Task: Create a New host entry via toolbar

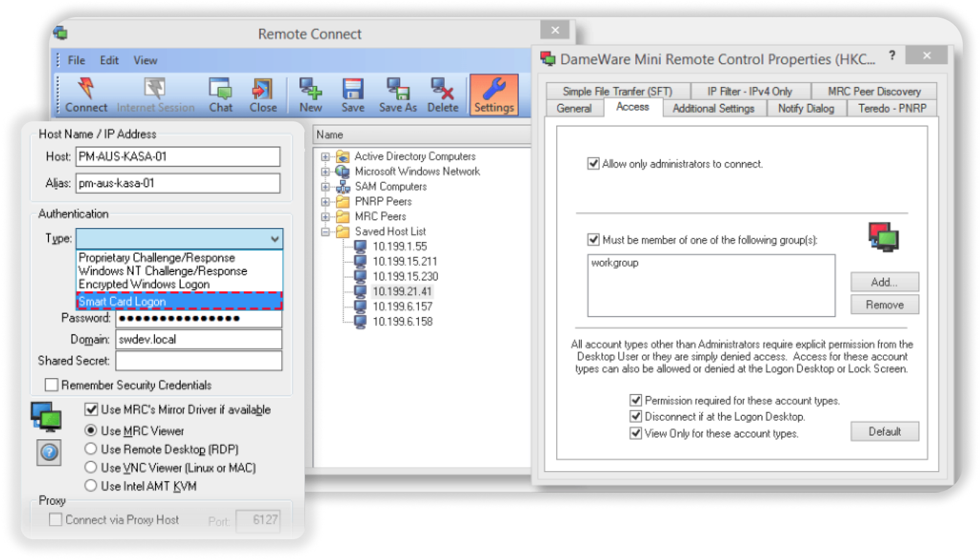Action: coord(311,89)
